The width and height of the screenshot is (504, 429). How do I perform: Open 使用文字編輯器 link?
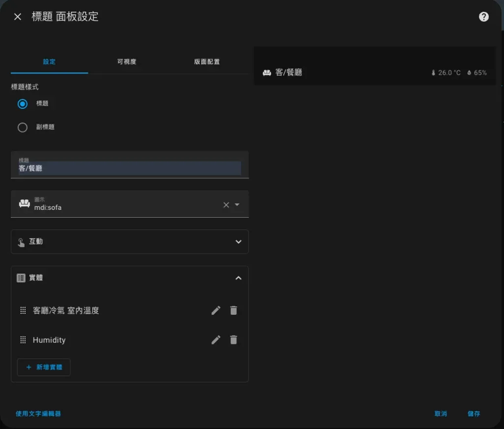coord(38,414)
